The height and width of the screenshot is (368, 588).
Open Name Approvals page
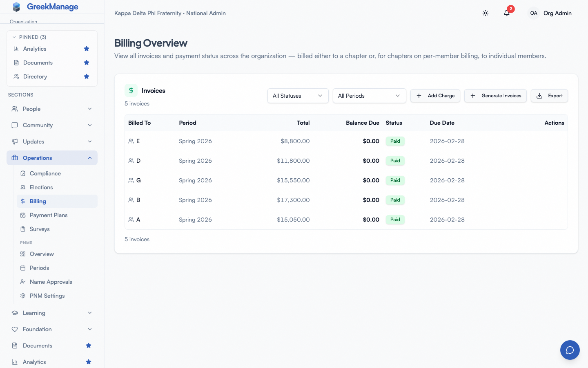(x=57, y=282)
